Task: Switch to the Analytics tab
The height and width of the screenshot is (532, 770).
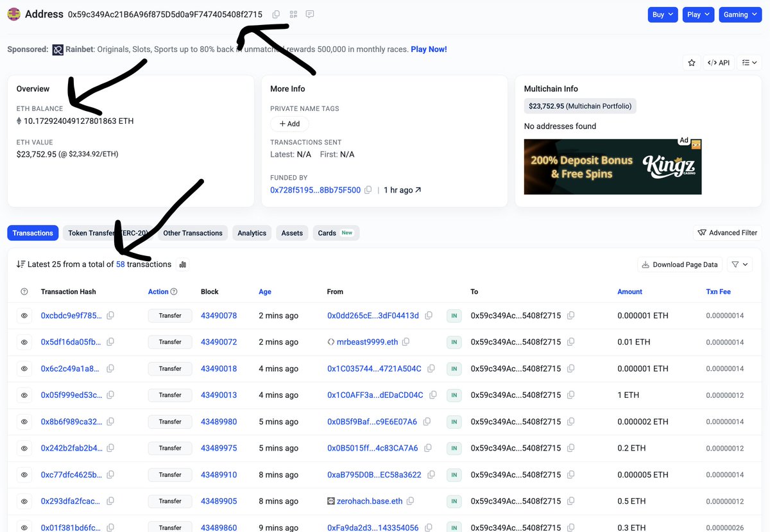Action: (252, 233)
